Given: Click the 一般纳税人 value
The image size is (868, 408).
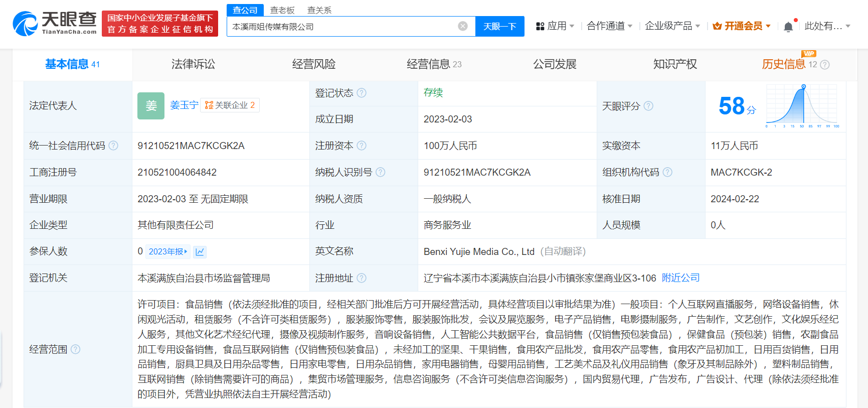Looking at the screenshot, I should point(447,199).
